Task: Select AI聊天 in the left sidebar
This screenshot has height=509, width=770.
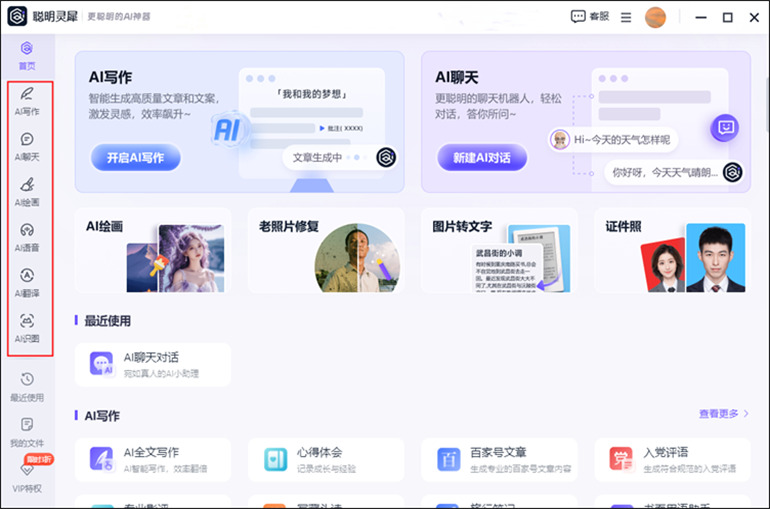Action: (27, 147)
